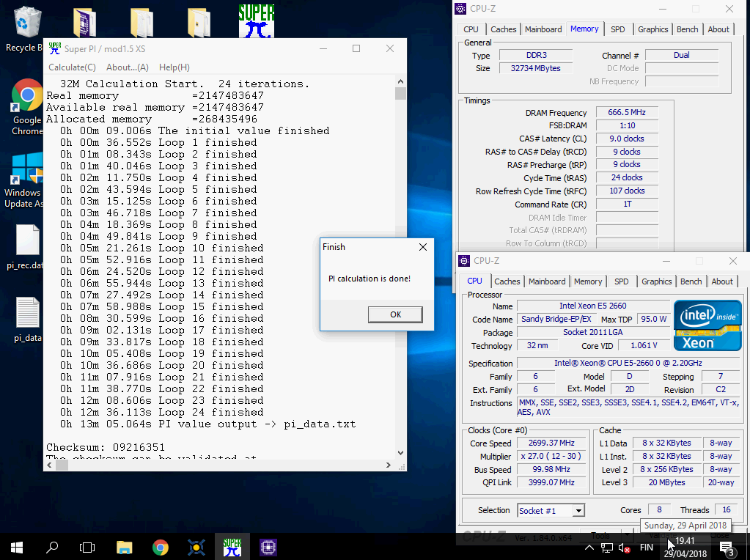Select the Super PI desktop shortcut icon
The height and width of the screenshot is (560, 750).
pos(257,21)
